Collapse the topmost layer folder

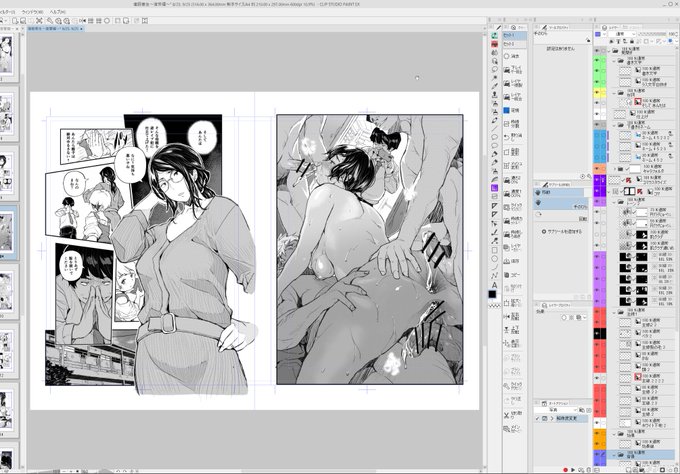[x=610, y=51]
